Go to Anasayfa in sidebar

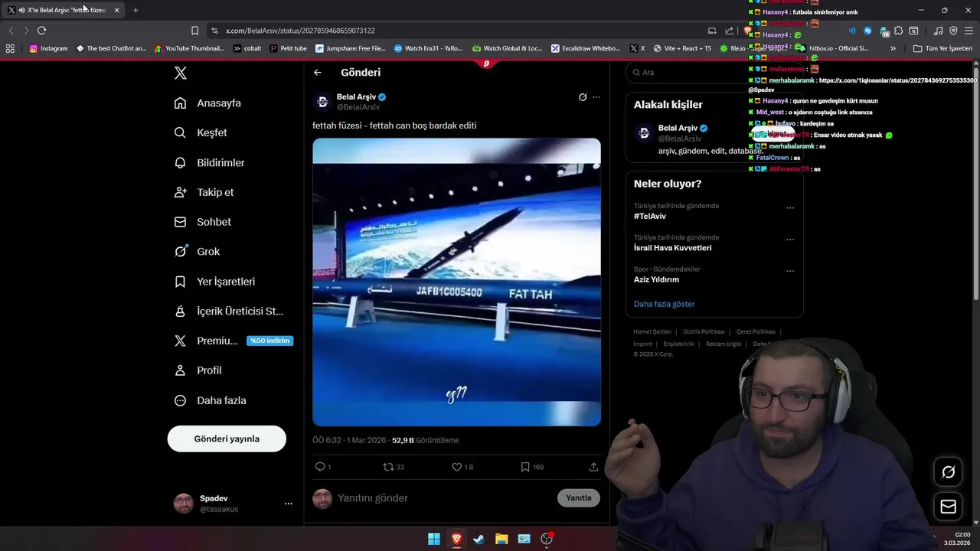(207, 103)
